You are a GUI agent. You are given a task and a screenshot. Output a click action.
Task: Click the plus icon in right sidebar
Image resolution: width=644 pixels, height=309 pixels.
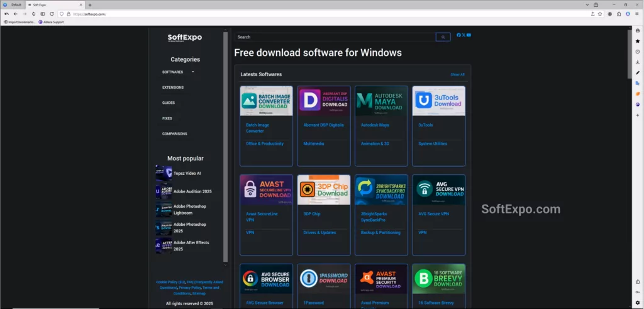pos(638,115)
